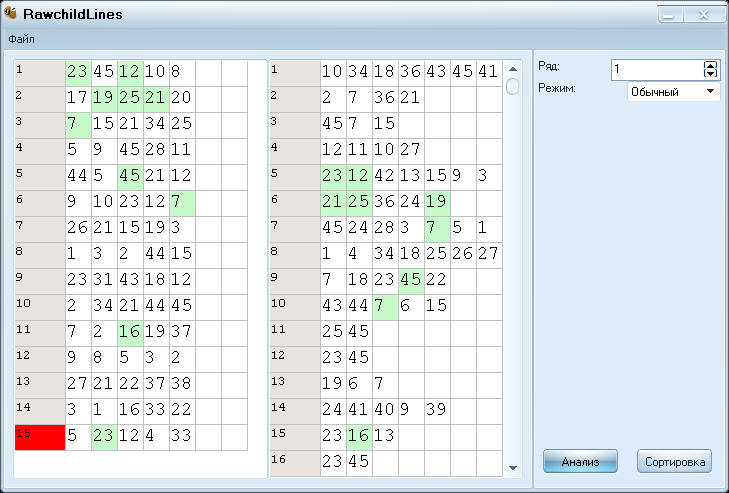This screenshot has height=493, width=729.
Task: Click the RawchildLines app icon in title bar
Action: (x=10, y=13)
